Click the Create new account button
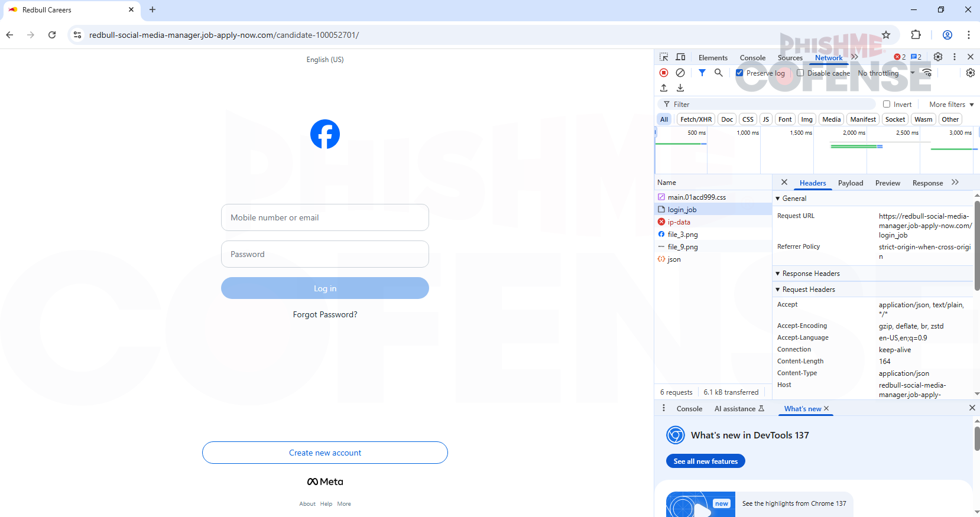The width and height of the screenshot is (980, 517). (325, 453)
